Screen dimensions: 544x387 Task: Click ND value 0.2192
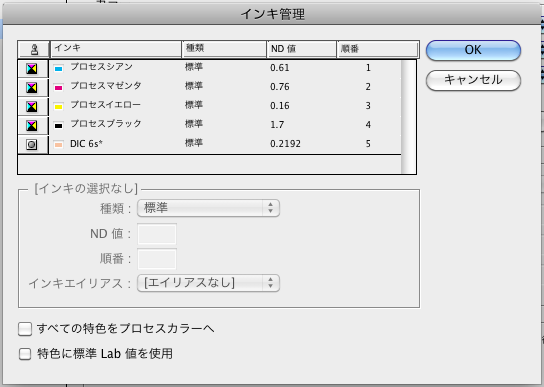click(286, 144)
